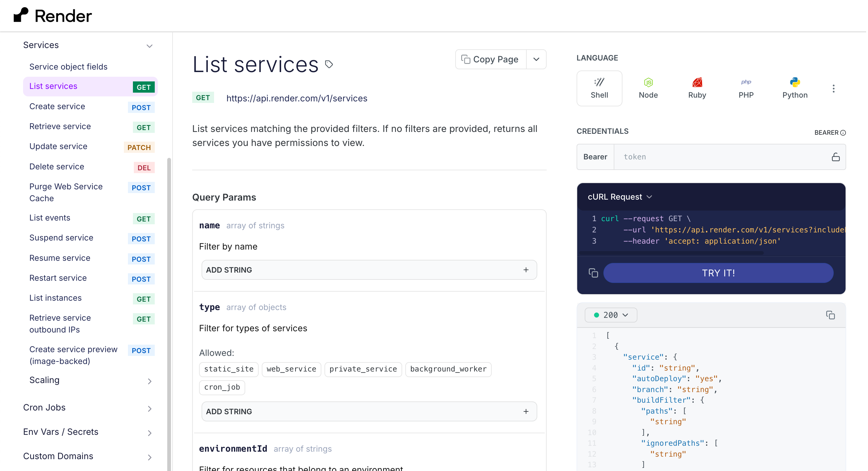Copy the cURL request code
This screenshot has width=868, height=471.
coord(594,273)
